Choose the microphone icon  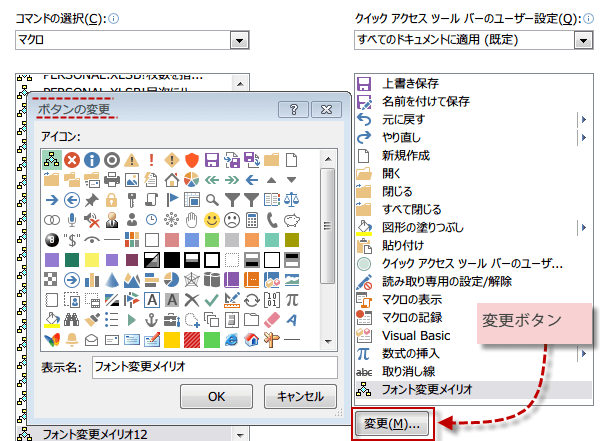[72, 220]
